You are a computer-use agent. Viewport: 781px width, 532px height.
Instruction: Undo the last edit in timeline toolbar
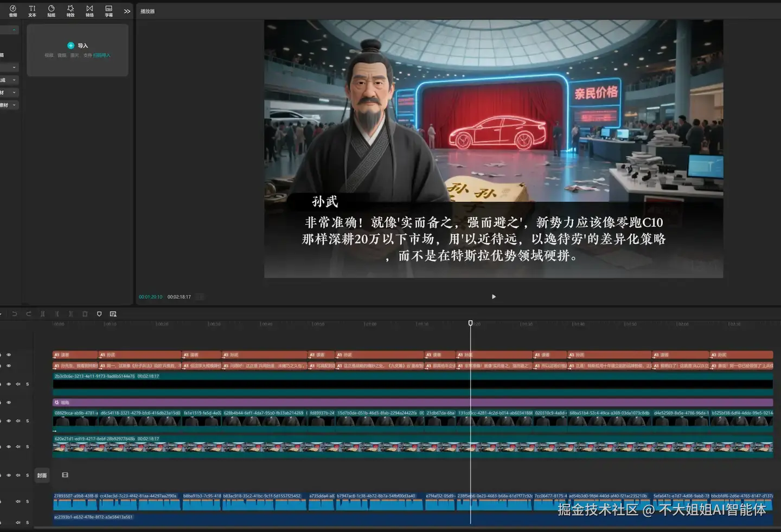(15, 314)
